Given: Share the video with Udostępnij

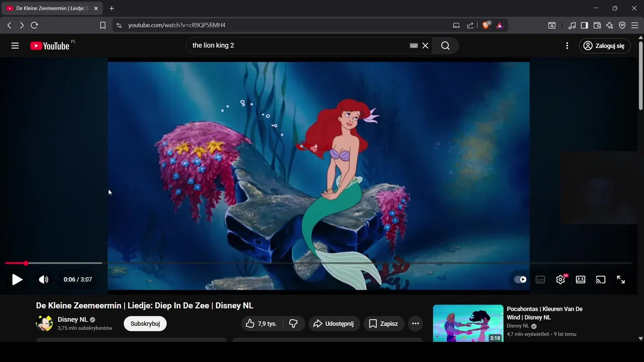Looking at the screenshot, I should click(x=334, y=324).
